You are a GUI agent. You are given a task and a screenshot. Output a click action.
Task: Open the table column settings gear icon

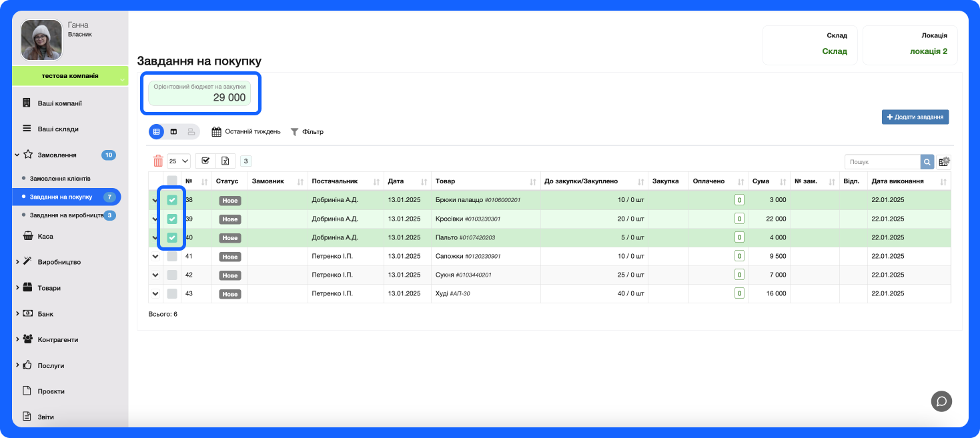pos(944,162)
